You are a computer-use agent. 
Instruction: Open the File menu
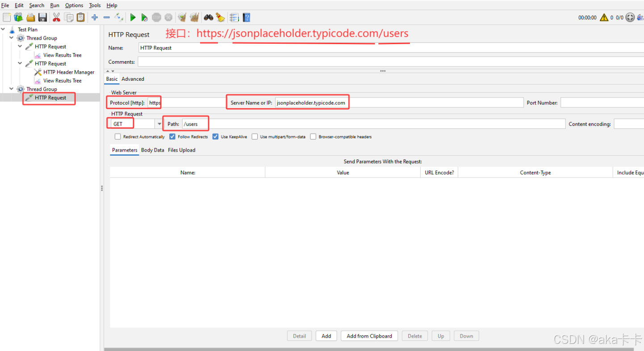(x=5, y=5)
